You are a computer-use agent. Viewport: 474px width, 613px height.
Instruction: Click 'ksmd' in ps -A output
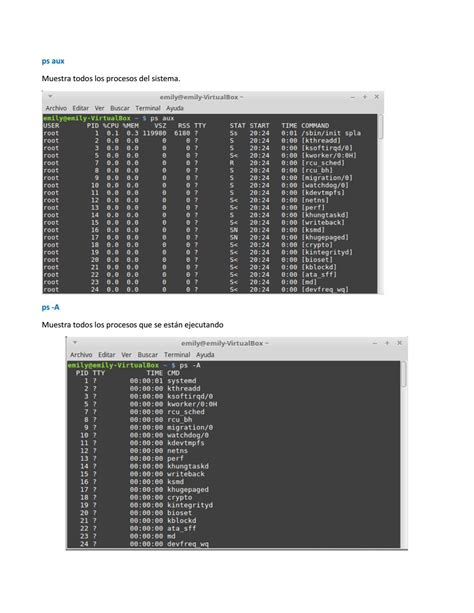pos(176,482)
